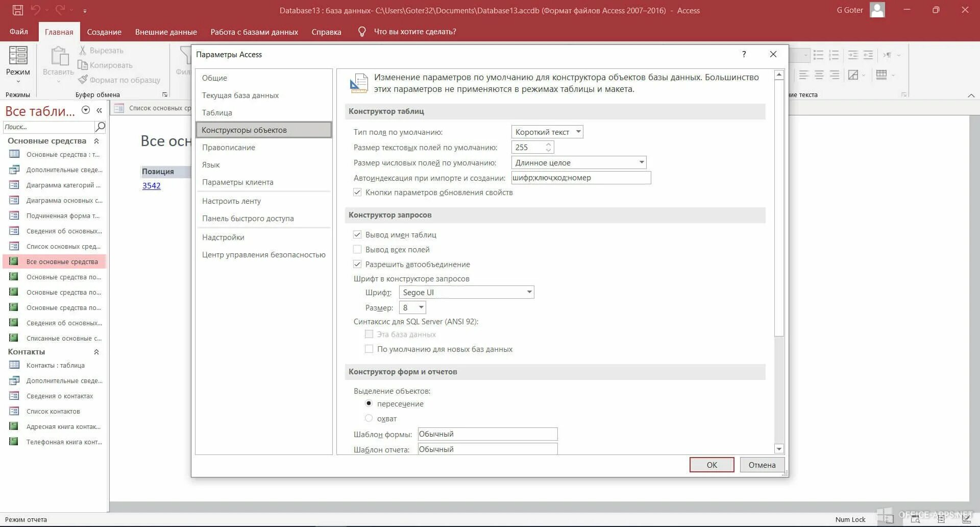Click the Буфер обмена dialog launcher icon
Screen dimensions: 980x527
164,94
